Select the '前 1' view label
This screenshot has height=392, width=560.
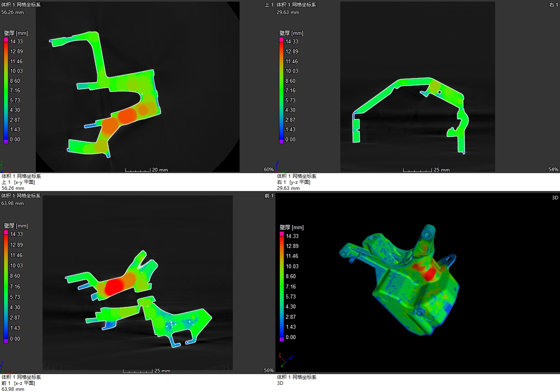269,196
